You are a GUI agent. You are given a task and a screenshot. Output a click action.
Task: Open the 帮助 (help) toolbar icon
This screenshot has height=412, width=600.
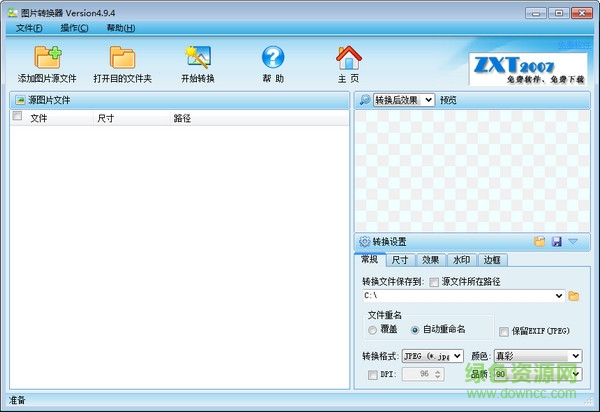pyautogui.click(x=272, y=58)
